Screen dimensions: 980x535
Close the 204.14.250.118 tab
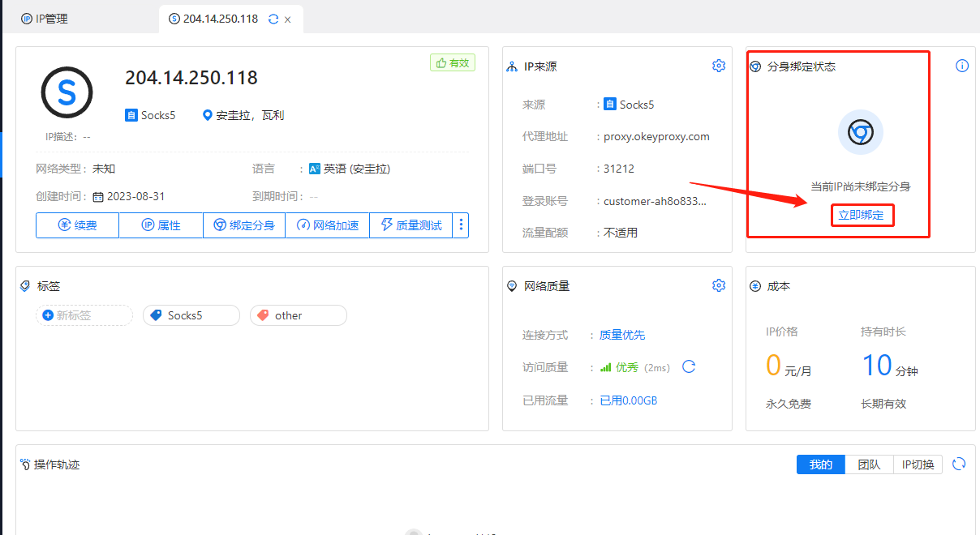[x=287, y=19]
